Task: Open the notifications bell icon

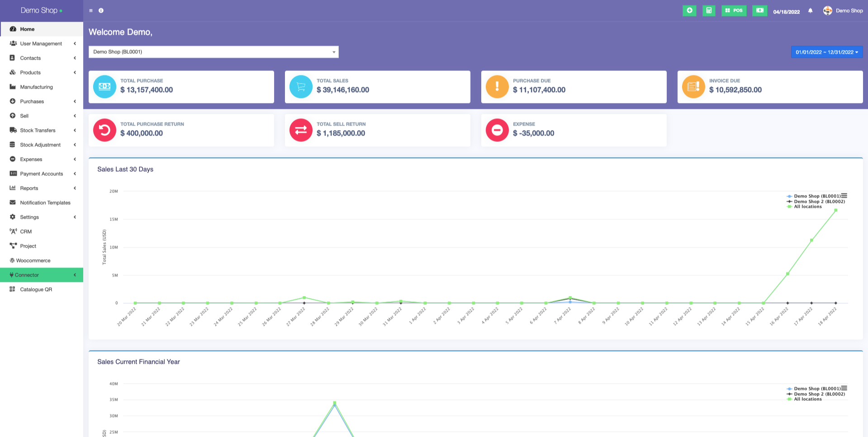Action: [810, 10]
